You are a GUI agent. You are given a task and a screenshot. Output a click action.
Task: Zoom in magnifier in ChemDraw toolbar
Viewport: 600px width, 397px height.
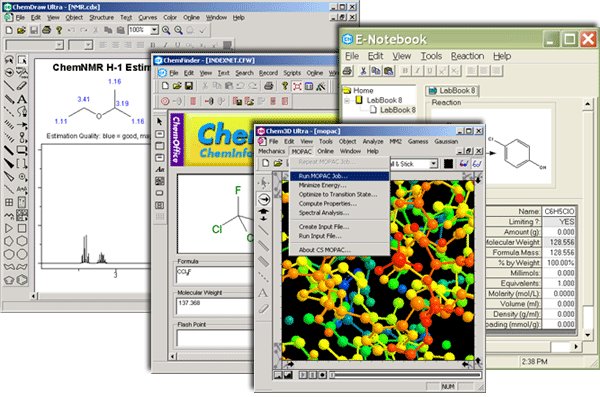(166, 30)
